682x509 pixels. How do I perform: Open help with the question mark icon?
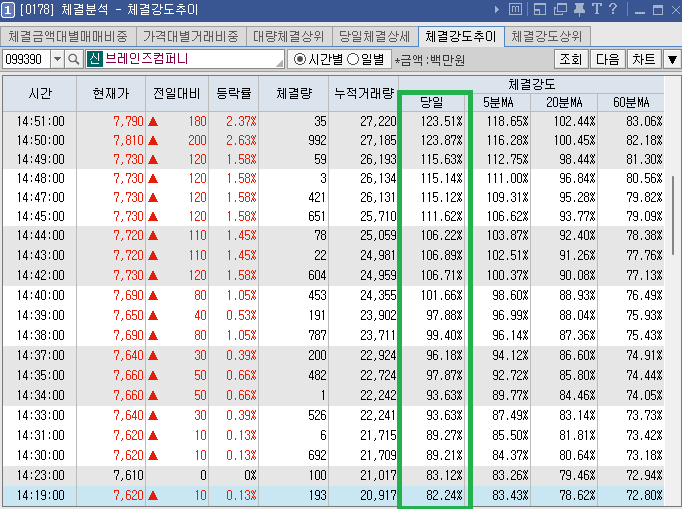pyautogui.click(x=613, y=10)
